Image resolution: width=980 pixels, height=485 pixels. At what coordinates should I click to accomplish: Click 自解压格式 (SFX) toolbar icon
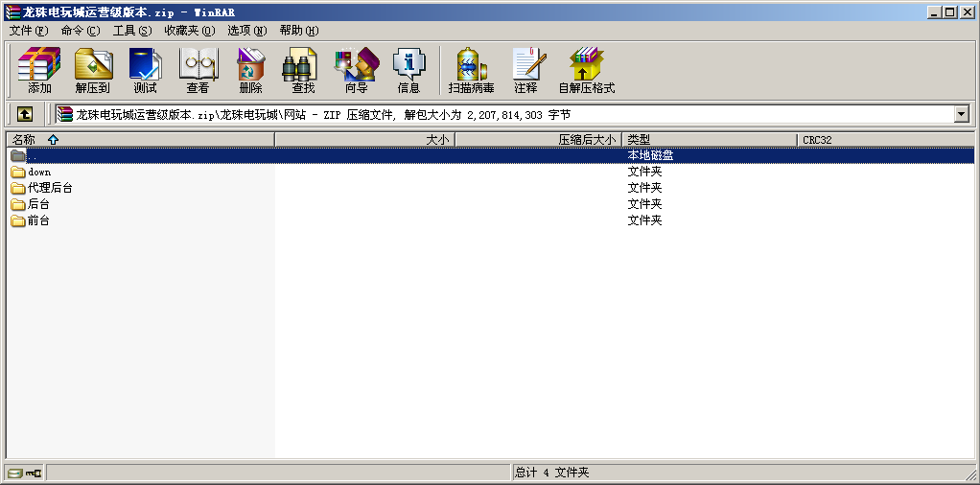(586, 71)
